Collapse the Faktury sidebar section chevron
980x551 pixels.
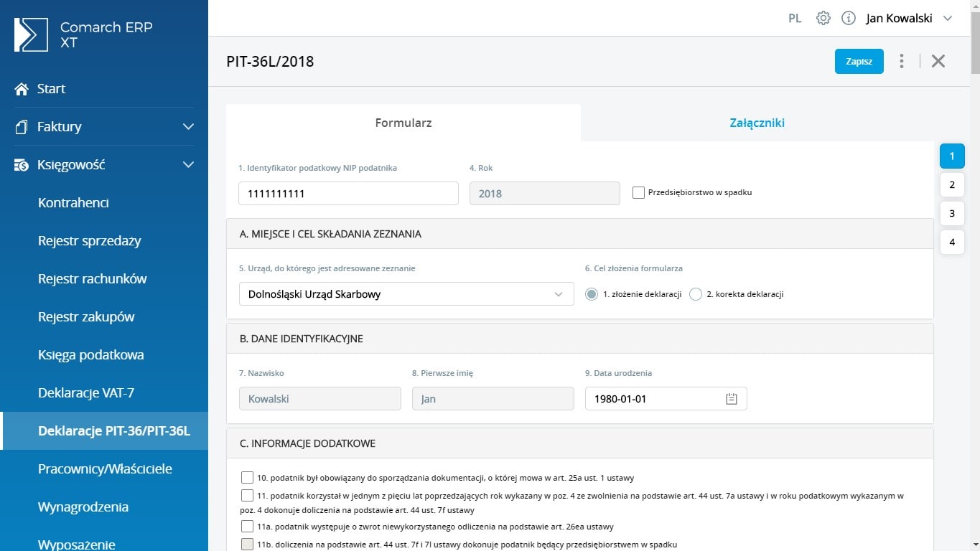pyautogui.click(x=188, y=127)
